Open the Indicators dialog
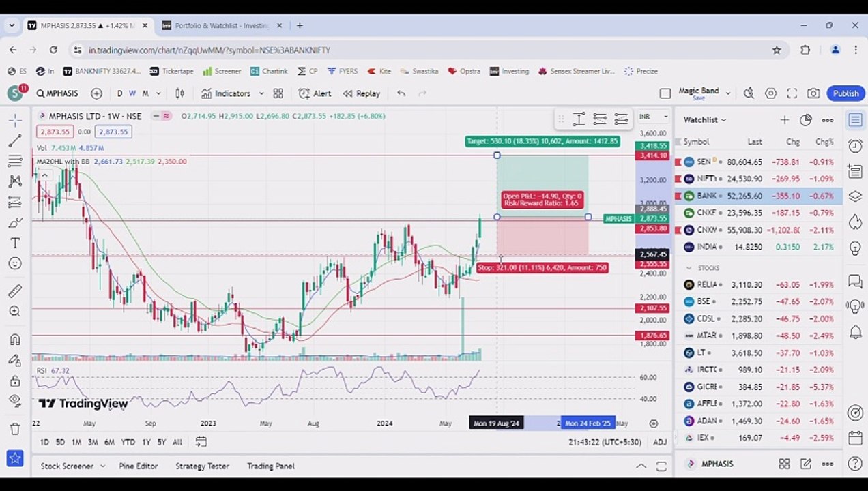Viewport: 868px width, 491px height. (x=226, y=93)
